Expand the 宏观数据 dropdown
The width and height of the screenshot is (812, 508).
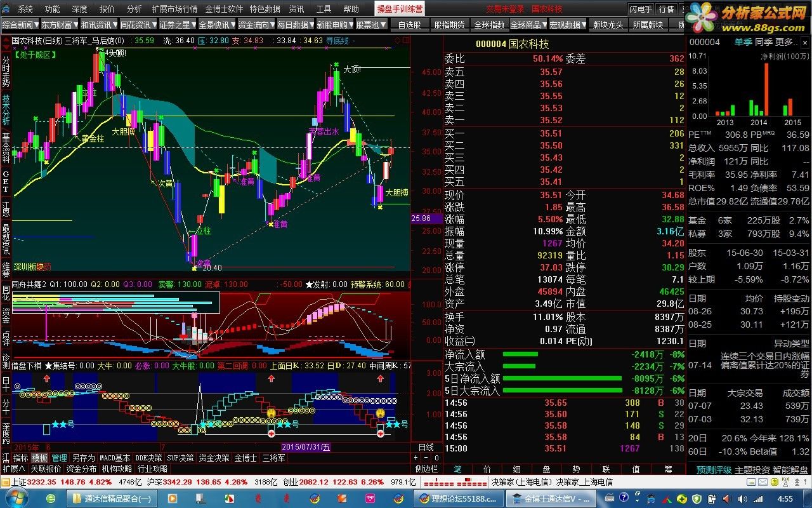coord(568,25)
